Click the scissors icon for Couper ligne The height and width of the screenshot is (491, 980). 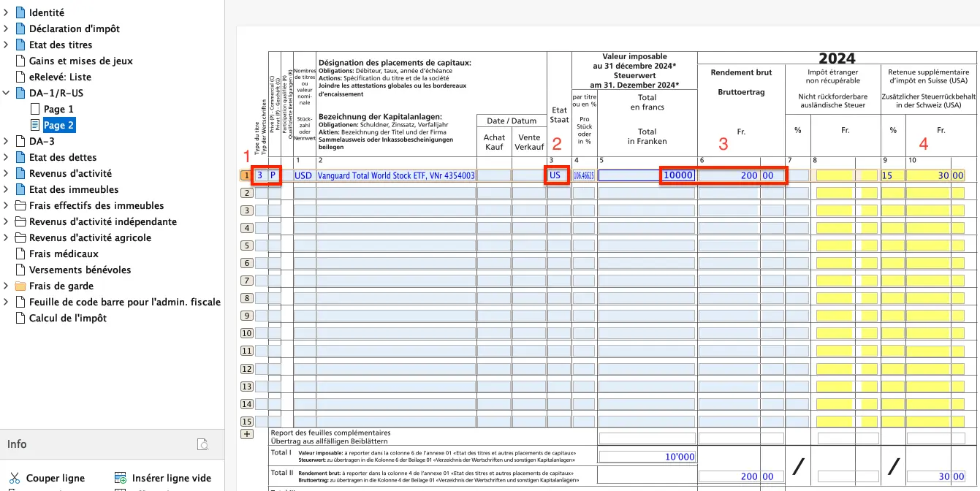15,479
